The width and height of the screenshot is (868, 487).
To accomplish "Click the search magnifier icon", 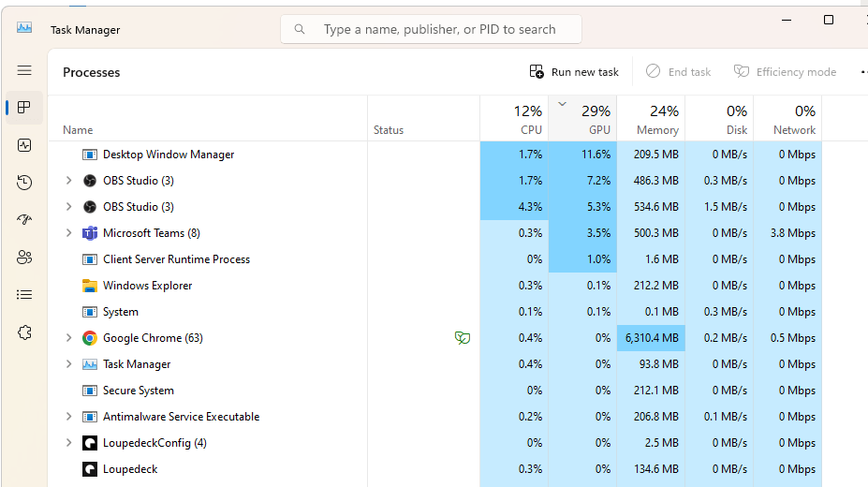I will (300, 29).
